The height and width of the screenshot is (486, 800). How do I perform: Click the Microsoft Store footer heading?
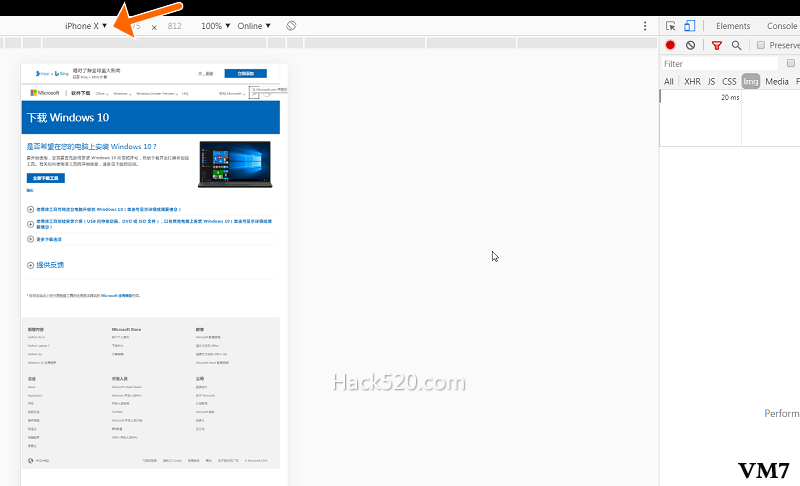[x=126, y=329]
